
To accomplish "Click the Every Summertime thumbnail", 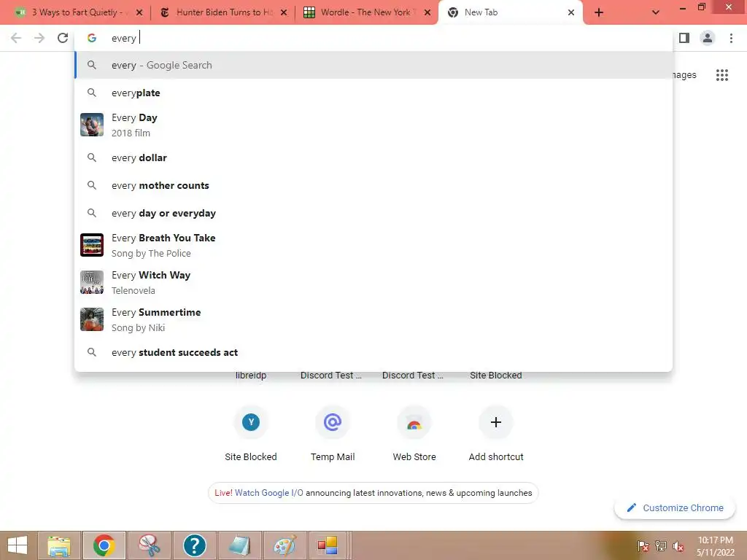I will click(x=92, y=319).
